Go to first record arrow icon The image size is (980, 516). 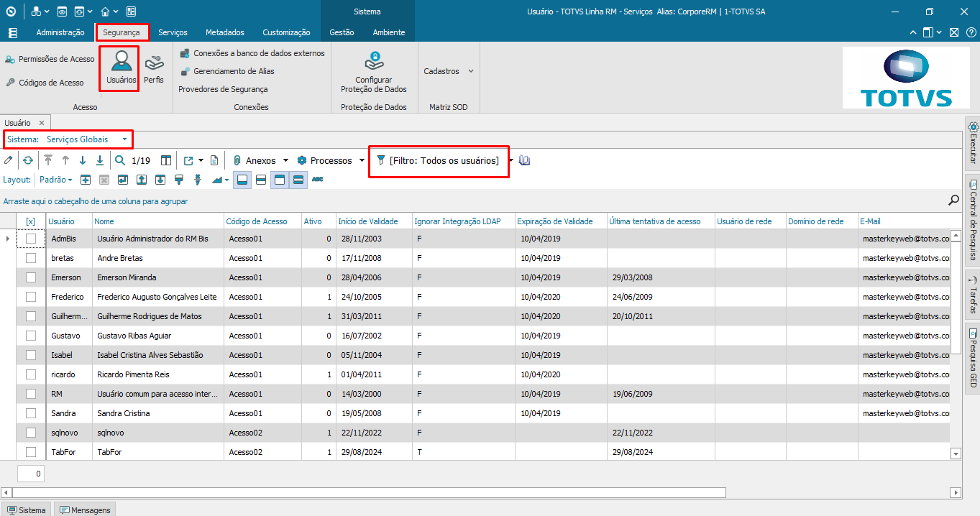(x=48, y=160)
